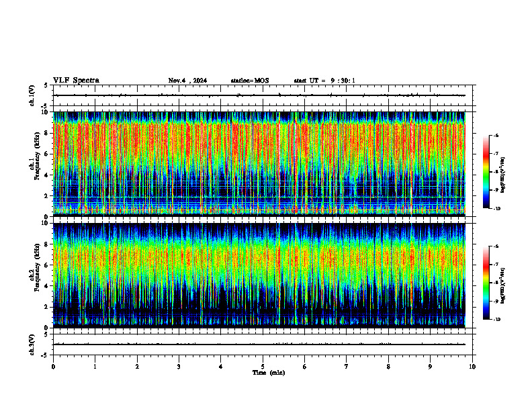Click the 'station=MOS' label
This screenshot has height=411, width=532.
250,81
